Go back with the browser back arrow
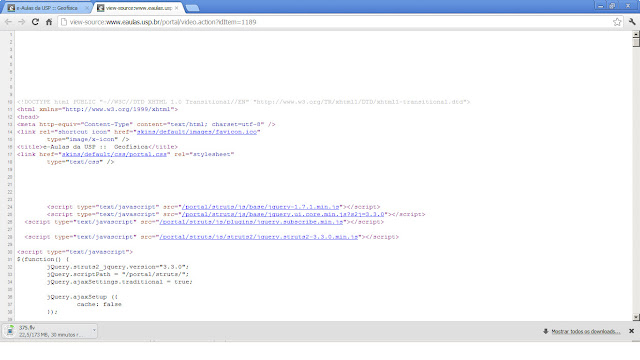640x360 pixels. (x=8, y=22)
